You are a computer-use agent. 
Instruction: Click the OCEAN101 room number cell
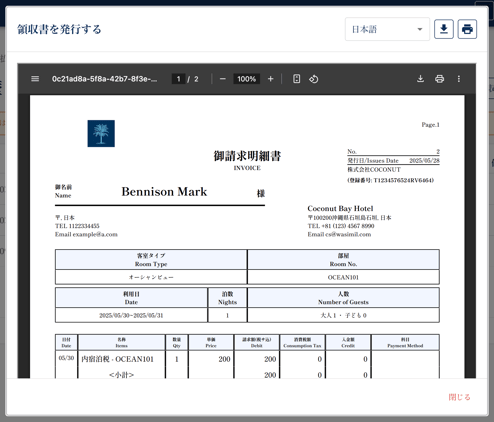coord(343,277)
